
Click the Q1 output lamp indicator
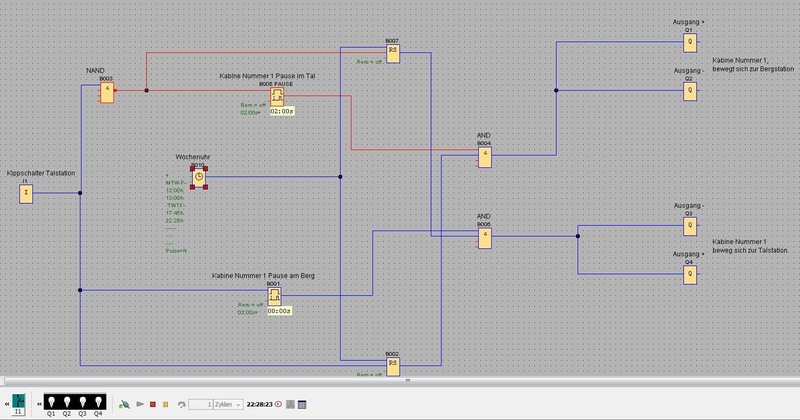coord(52,401)
